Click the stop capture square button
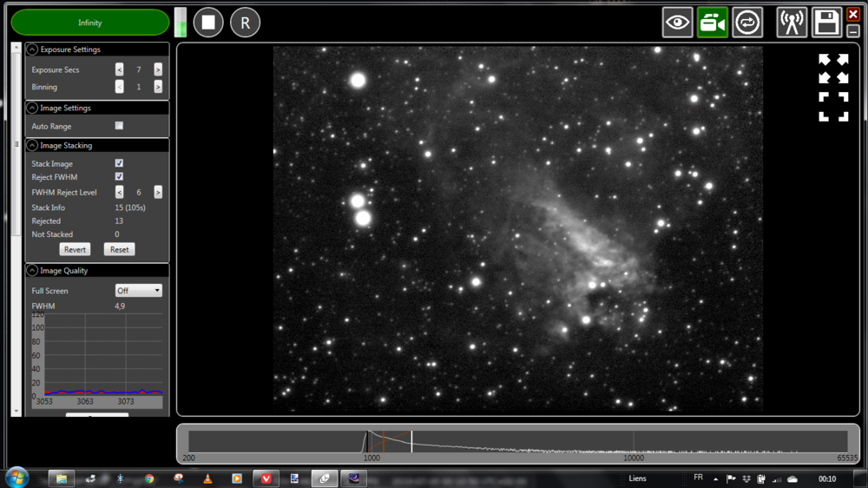Viewport: 868px width, 488px height. click(x=208, y=23)
